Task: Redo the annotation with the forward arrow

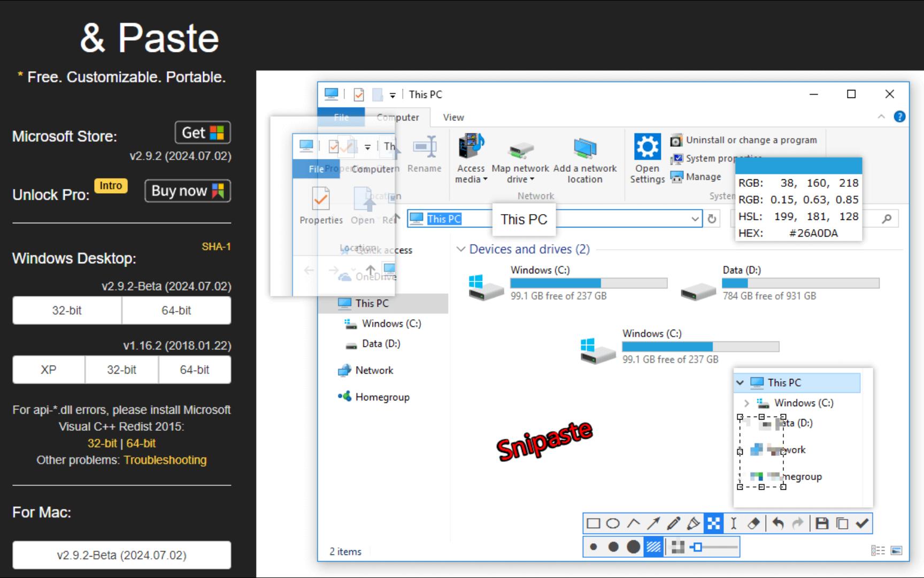Action: tap(798, 523)
